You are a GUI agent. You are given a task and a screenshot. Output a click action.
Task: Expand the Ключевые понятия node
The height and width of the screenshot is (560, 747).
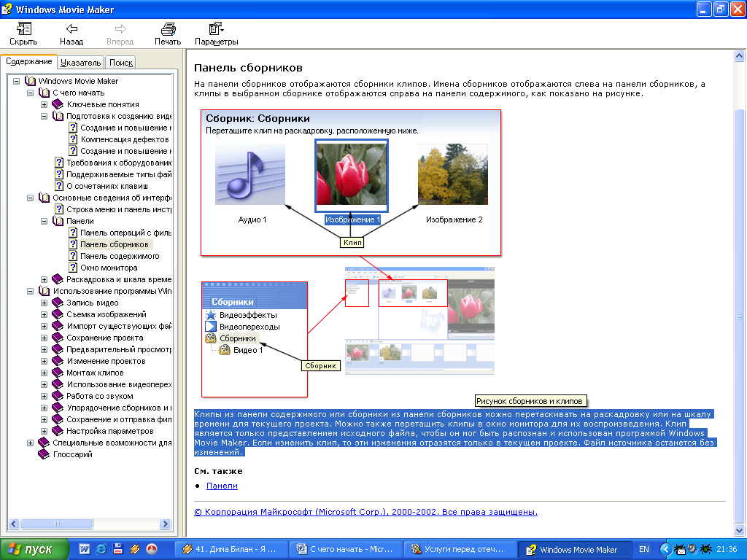[x=44, y=104]
